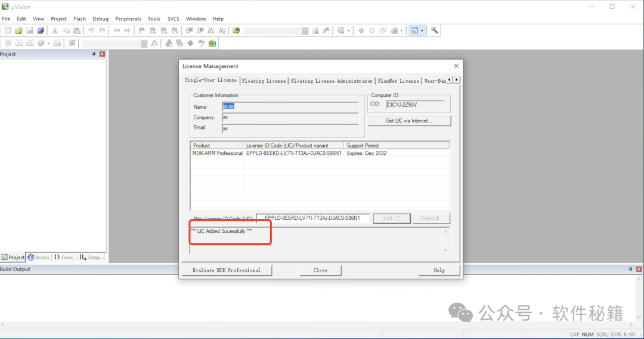
Task: Open the File menu
Action: pyautogui.click(x=6, y=19)
